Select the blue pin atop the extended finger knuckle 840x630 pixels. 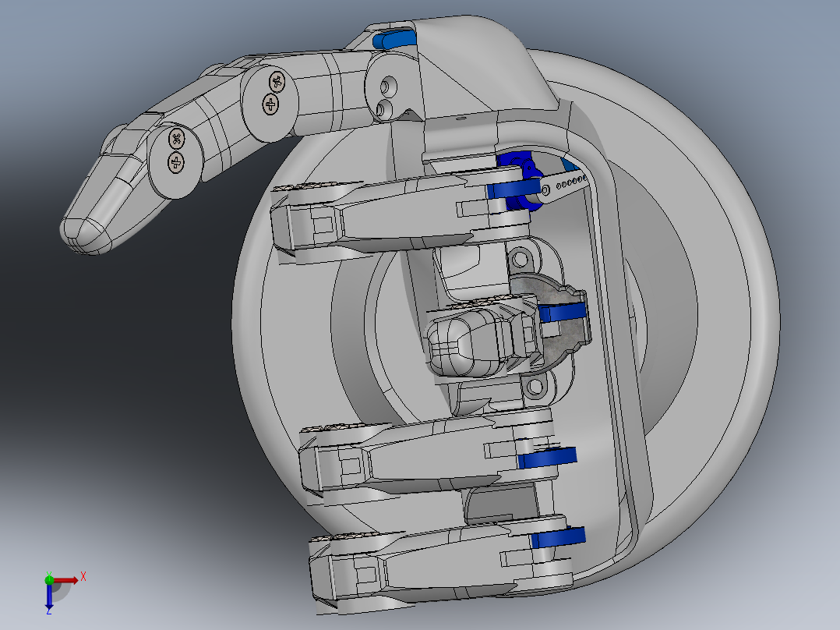click(x=395, y=40)
